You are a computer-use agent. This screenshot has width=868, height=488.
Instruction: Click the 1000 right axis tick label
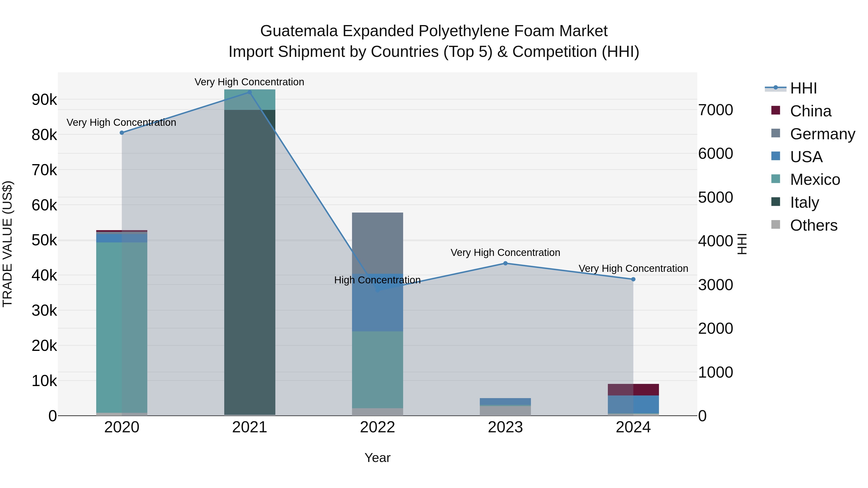[716, 373]
